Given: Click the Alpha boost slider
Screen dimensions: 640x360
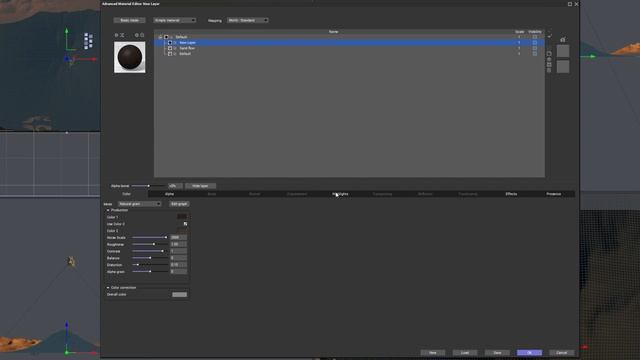Looking at the screenshot, I should [149, 186].
